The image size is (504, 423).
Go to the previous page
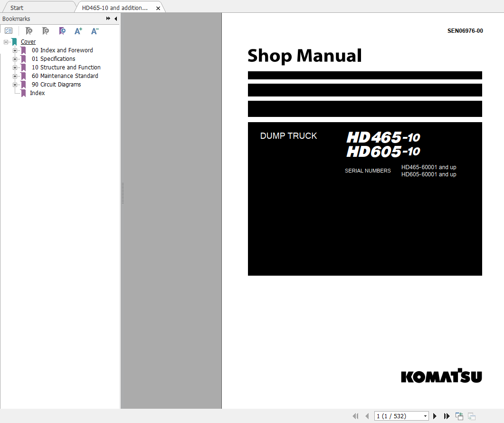[367, 416]
